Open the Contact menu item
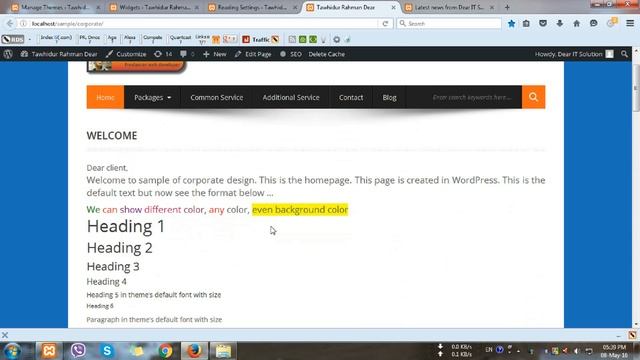The image size is (640, 360). (x=351, y=97)
